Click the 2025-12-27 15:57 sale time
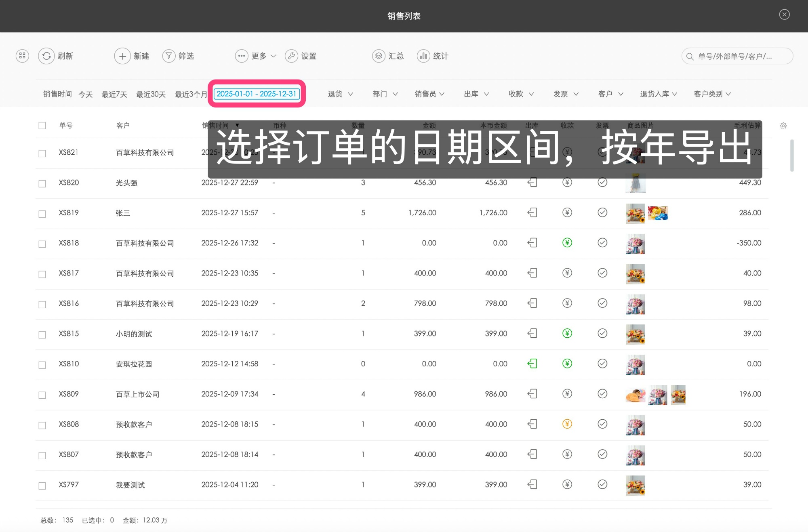 pyautogui.click(x=230, y=213)
